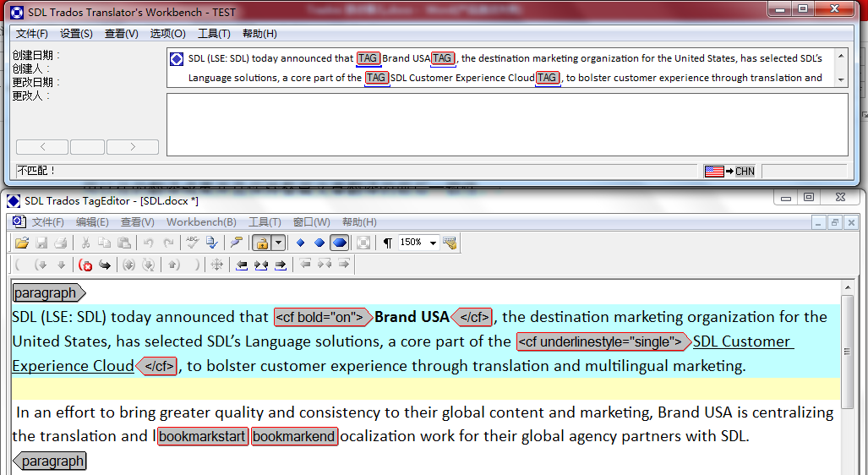Click the down arrow of Workbench source scrollbar

click(x=842, y=80)
